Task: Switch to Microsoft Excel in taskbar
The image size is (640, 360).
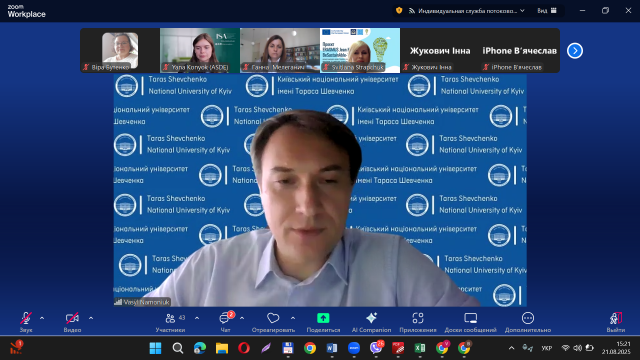Action: [x=420, y=348]
